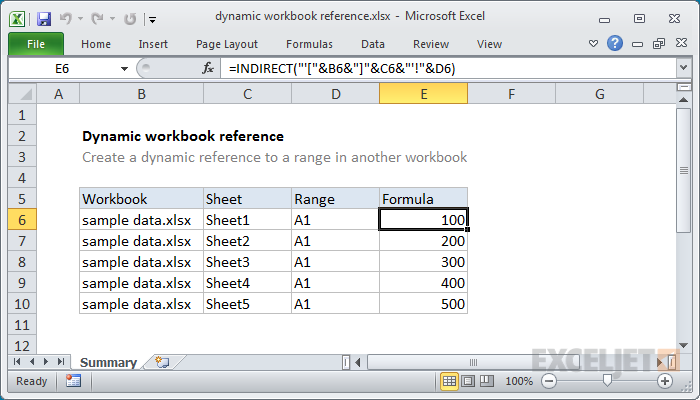Click the Select All corner triangle
Viewport: 700px width, 400px height.
coord(22,94)
